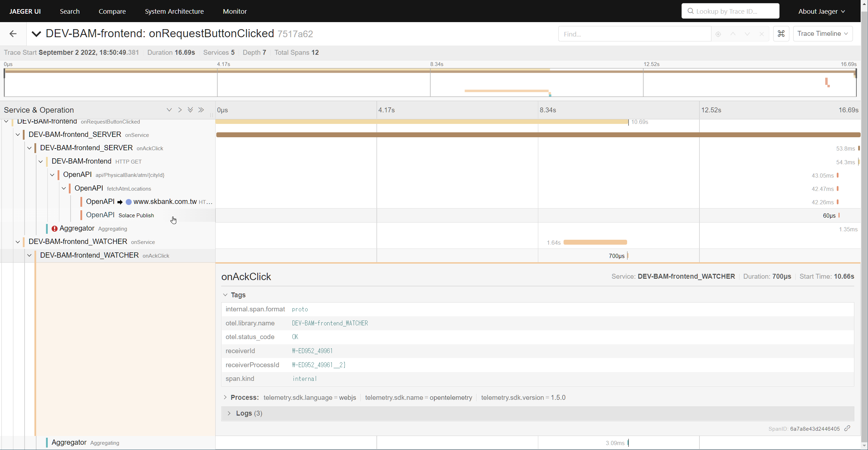Click the Aggregator red error icon
Screen dimensions: 868x450
click(54, 229)
